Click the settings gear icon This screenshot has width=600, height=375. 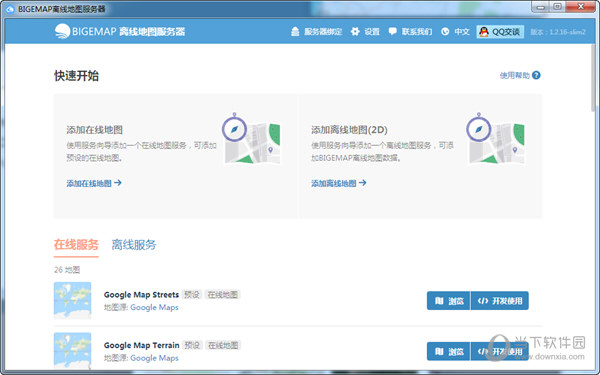click(x=355, y=31)
